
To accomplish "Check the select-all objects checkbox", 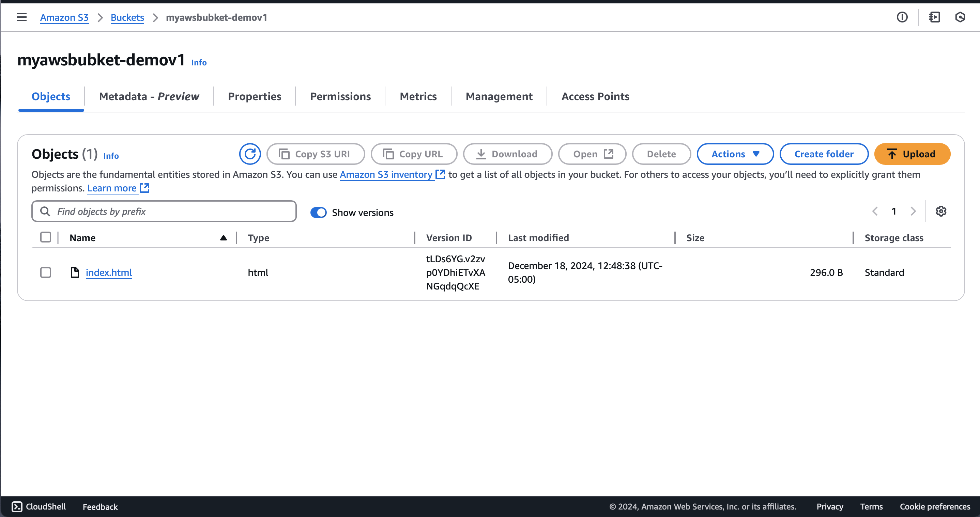I will [x=46, y=237].
